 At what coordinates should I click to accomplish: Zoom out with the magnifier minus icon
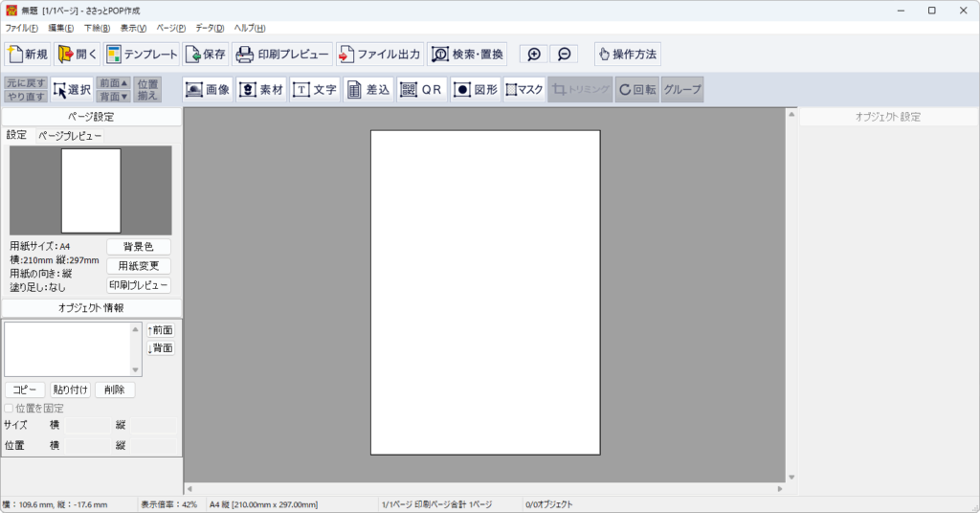coord(564,55)
